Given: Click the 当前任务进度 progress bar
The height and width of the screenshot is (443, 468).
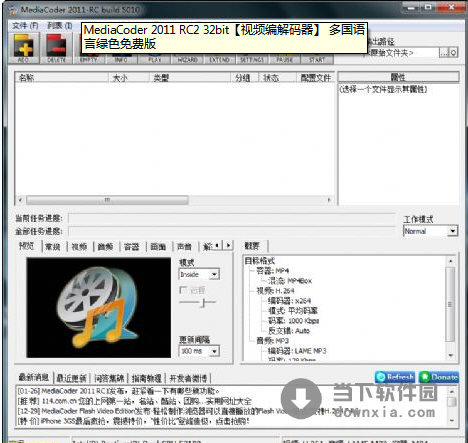Looking at the screenshot, I should (232, 218).
